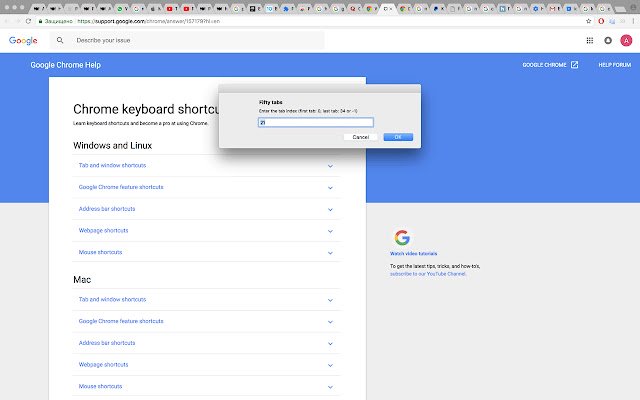Expand Mac Webpage shortcuts chevron
This screenshot has height=400, width=640.
pos(330,365)
